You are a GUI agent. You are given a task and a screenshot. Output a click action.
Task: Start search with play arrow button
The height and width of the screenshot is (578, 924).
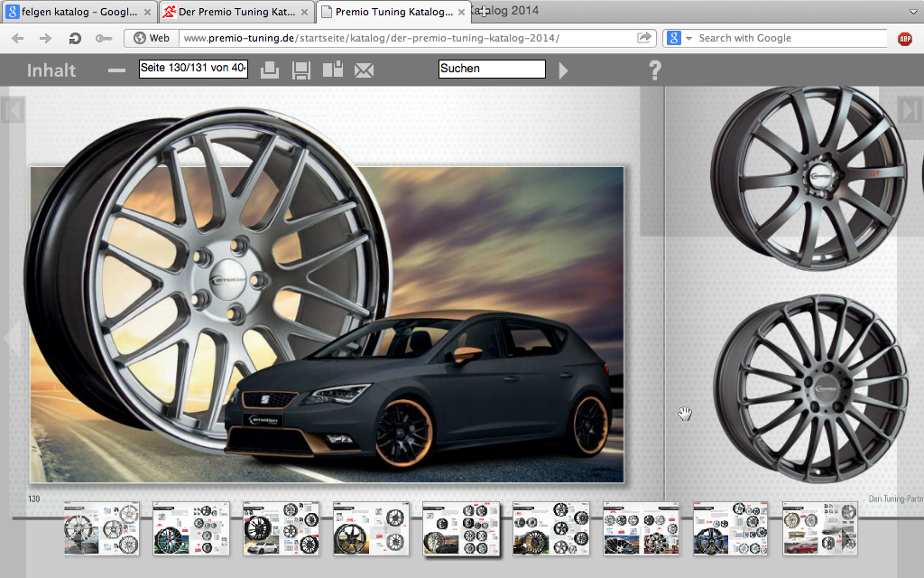click(x=563, y=70)
